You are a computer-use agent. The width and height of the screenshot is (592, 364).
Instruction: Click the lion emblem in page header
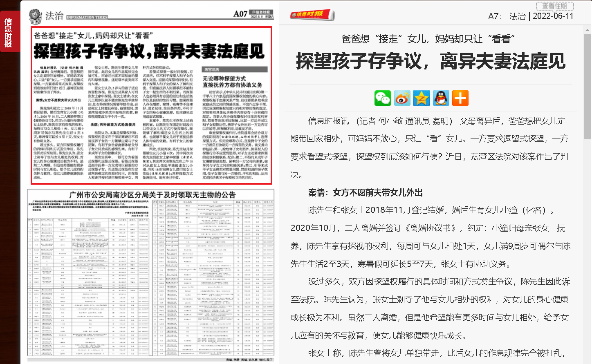(x=36, y=17)
